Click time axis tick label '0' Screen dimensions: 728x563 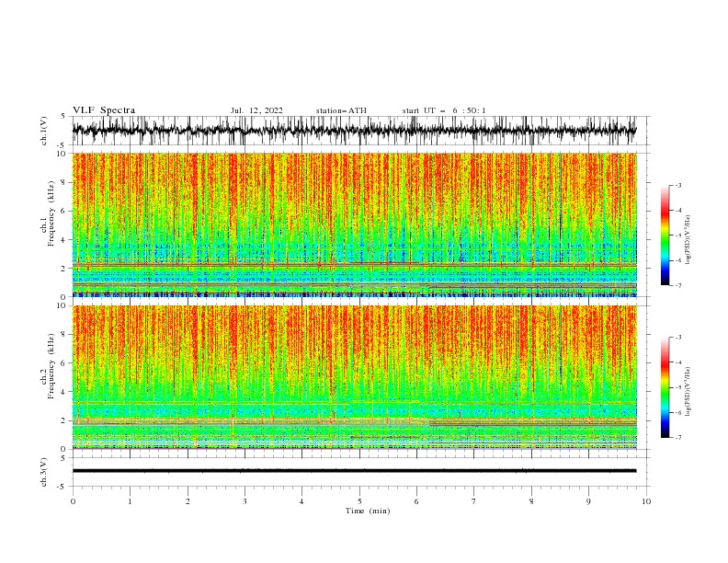pos(73,501)
